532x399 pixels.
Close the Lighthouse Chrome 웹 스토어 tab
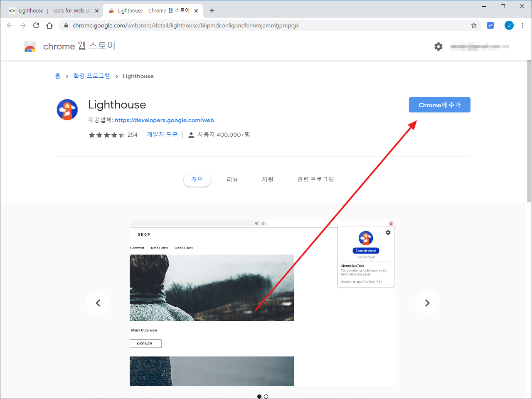click(196, 11)
